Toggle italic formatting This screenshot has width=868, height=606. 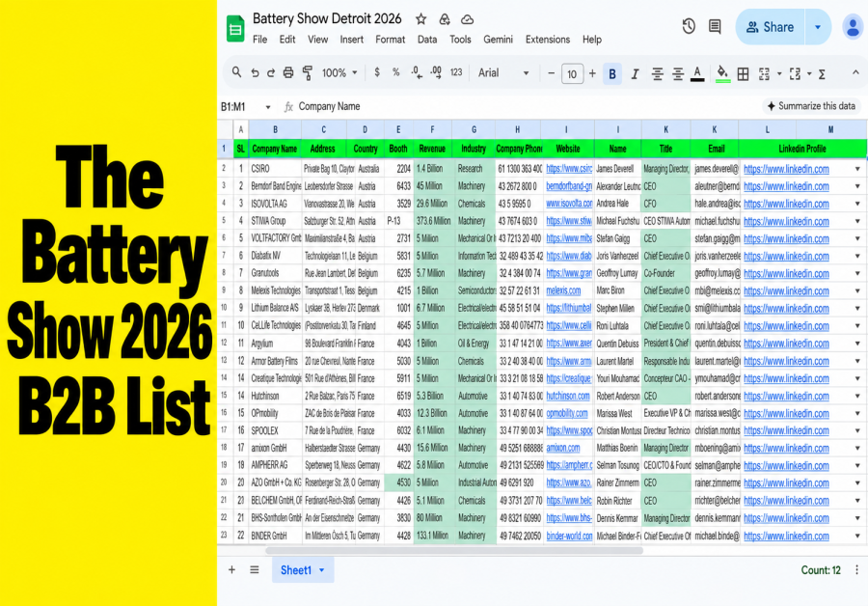pyautogui.click(x=635, y=73)
